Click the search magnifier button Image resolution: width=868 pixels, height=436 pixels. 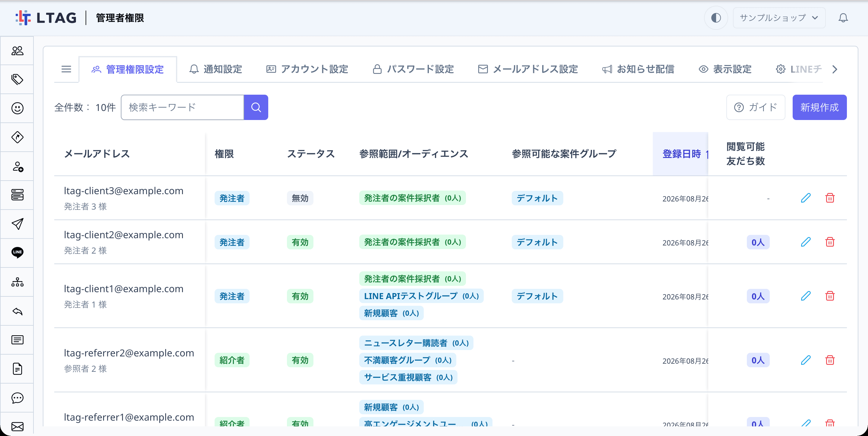point(256,107)
